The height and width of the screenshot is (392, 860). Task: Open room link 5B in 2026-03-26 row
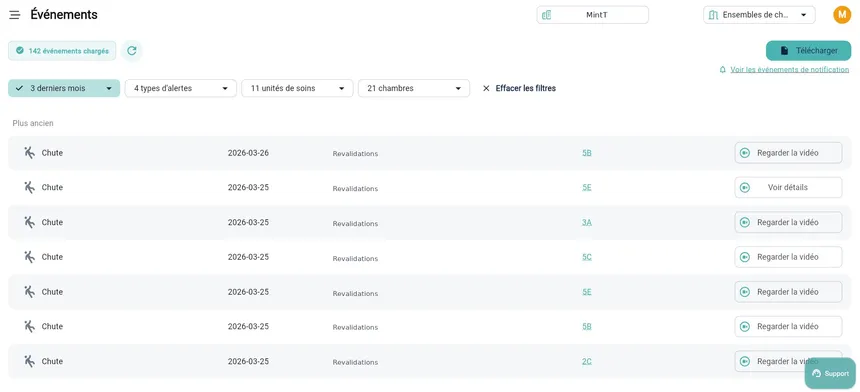coord(587,153)
